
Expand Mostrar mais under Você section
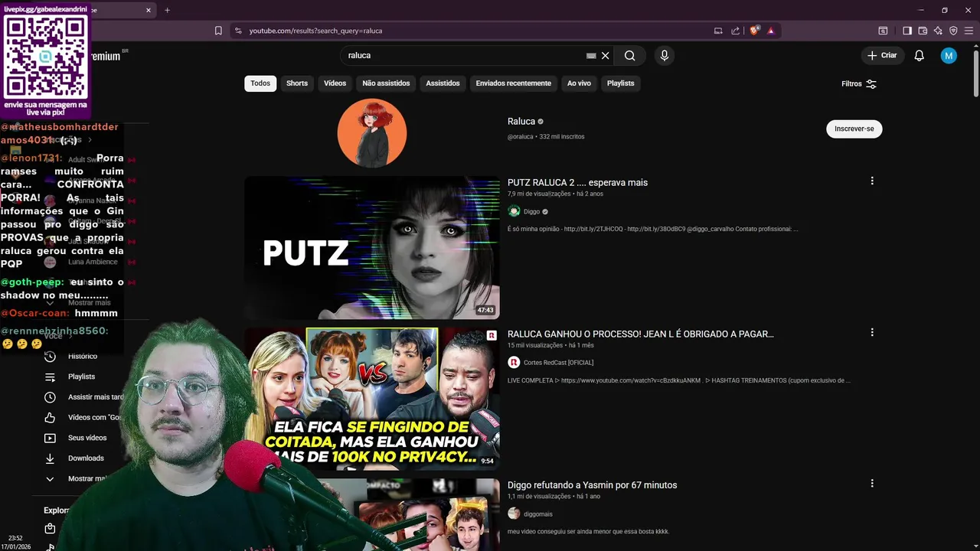(77, 479)
